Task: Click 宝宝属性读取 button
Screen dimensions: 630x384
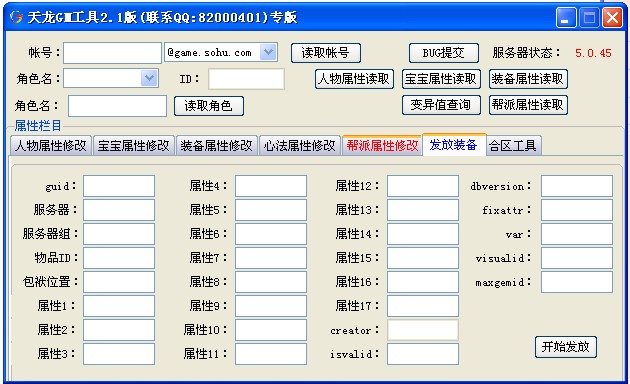Action: point(441,79)
